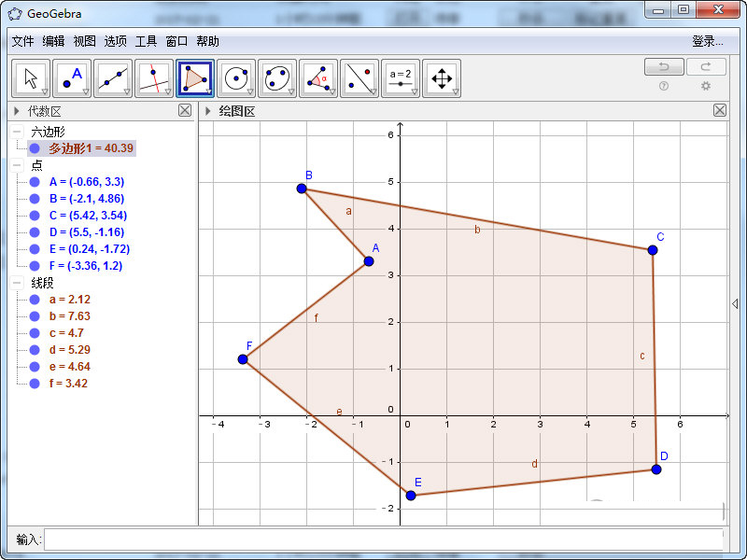Choose the Line through two points tool
Screen dimensions: 747x560
[x=113, y=78]
